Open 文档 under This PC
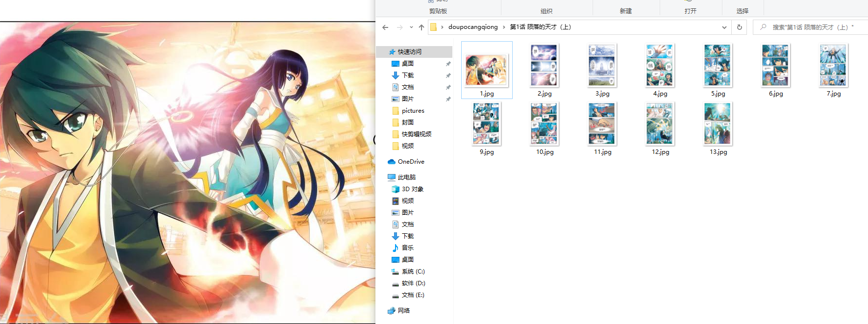 point(408,224)
